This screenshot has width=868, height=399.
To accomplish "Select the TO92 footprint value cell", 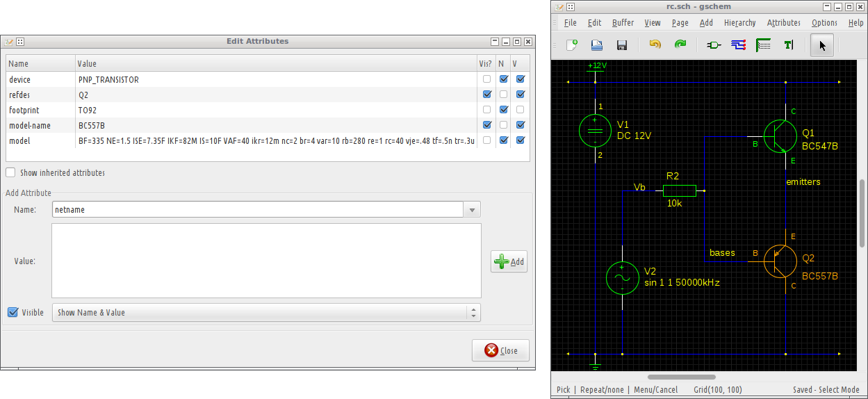I will point(276,110).
